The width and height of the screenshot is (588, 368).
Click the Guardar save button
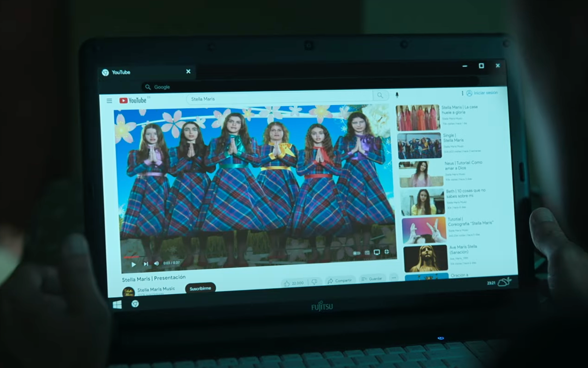click(372, 279)
